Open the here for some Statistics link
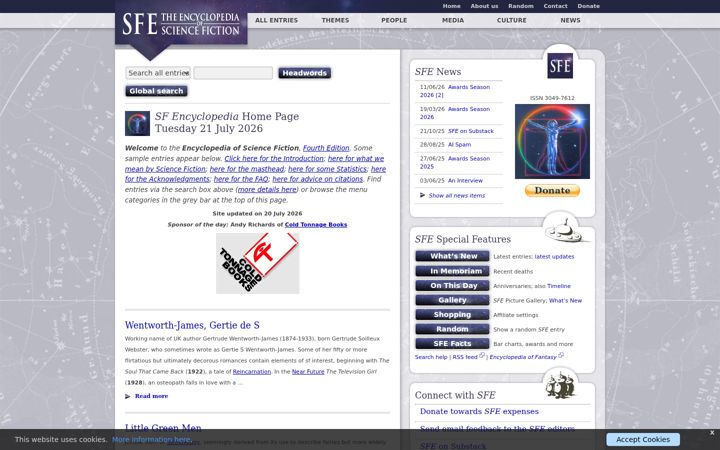The image size is (720, 450). point(327,169)
